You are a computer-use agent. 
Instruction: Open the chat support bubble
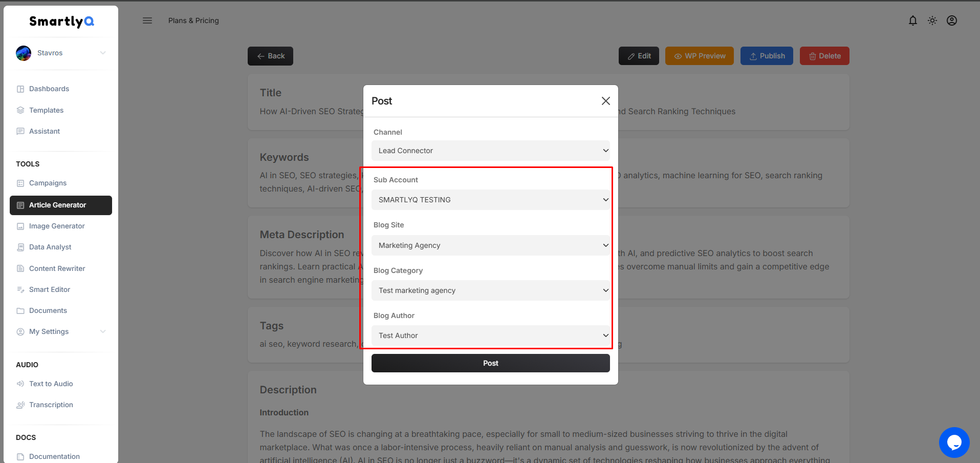(x=954, y=443)
